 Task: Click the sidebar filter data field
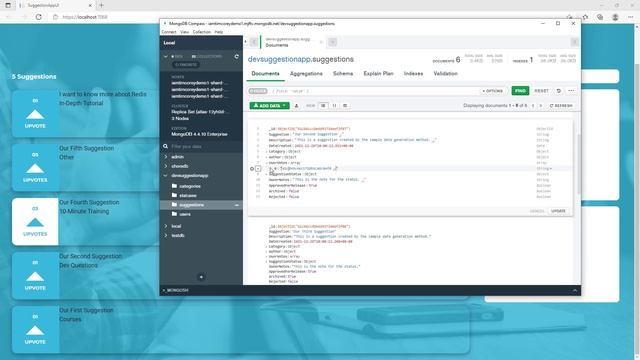click(204, 146)
